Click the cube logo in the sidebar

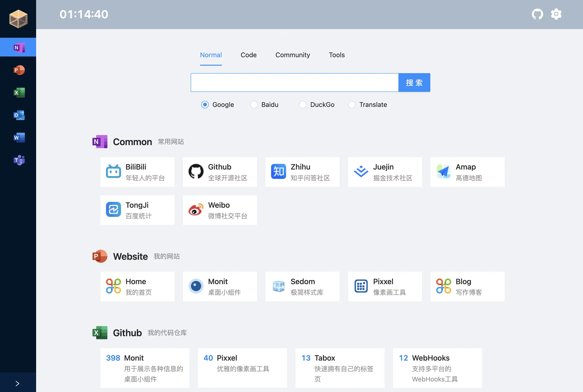[x=18, y=19]
